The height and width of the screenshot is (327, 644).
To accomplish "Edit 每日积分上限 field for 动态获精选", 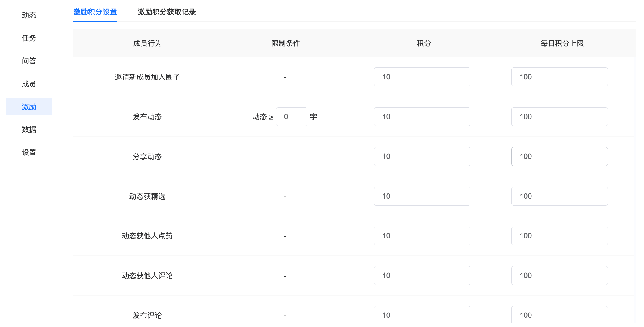I will pos(559,196).
